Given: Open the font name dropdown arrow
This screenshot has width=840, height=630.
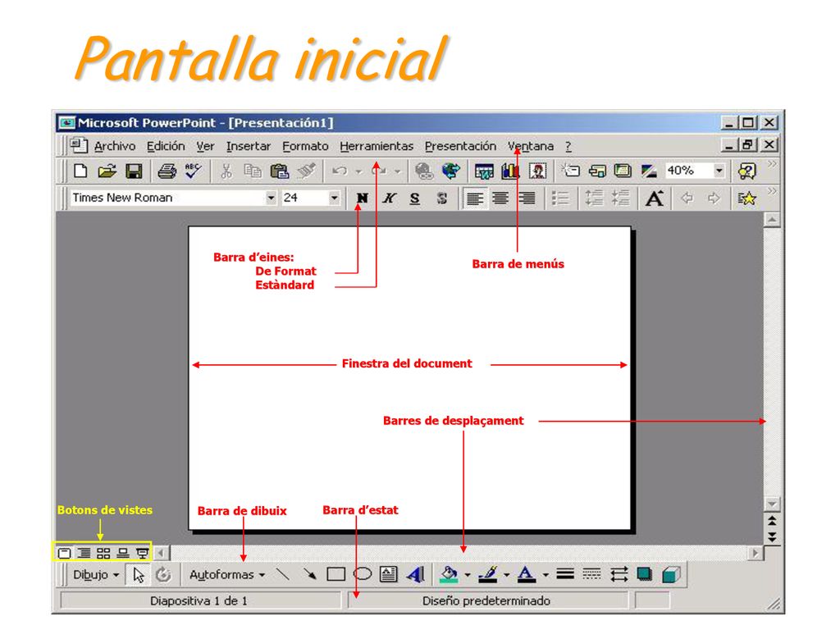Looking at the screenshot, I should (271, 199).
